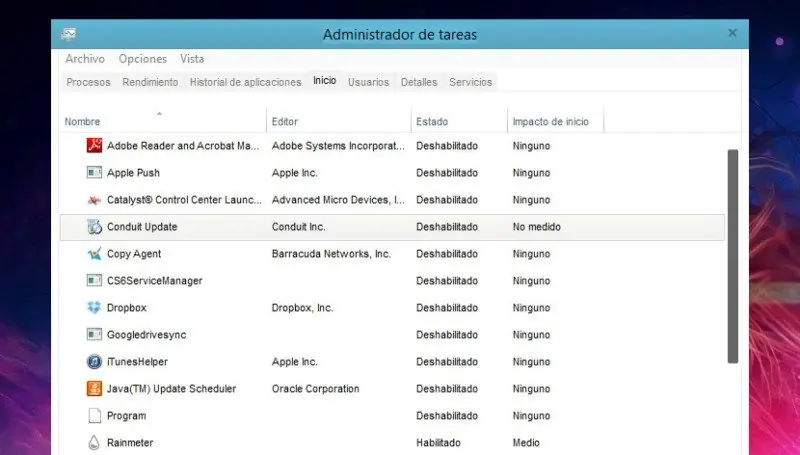The height and width of the screenshot is (455, 800).
Task: Select the Dropbox entry name
Action: (x=127, y=308)
